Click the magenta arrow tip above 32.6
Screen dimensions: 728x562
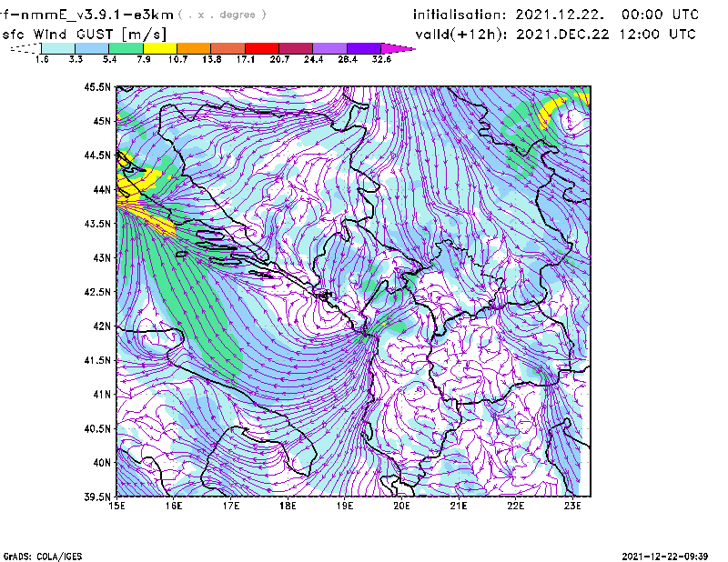(x=398, y=48)
